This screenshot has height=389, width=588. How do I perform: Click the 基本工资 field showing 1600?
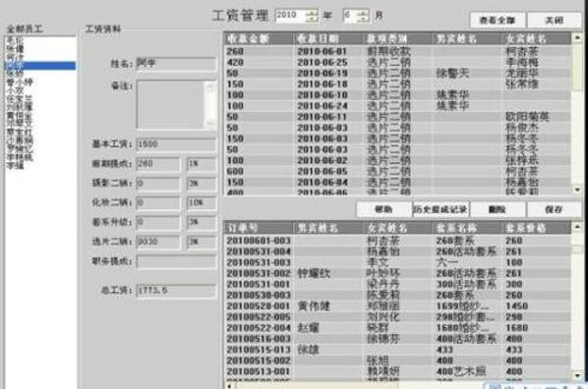[x=176, y=144]
